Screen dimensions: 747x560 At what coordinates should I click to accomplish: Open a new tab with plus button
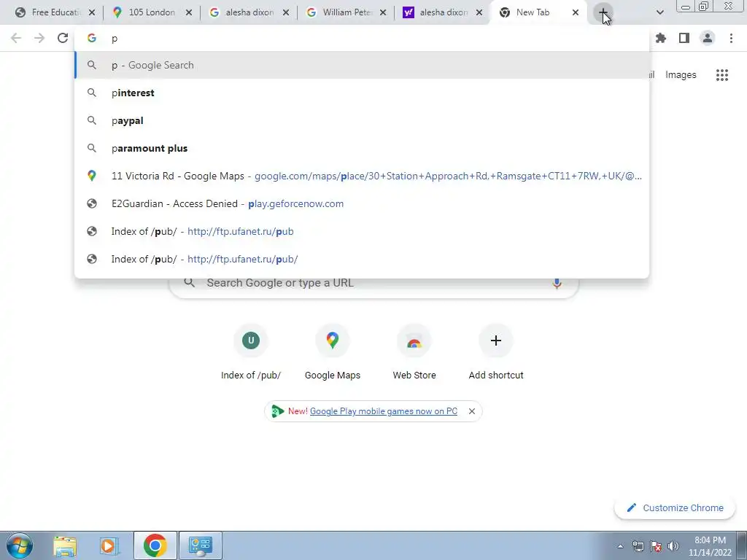(603, 12)
